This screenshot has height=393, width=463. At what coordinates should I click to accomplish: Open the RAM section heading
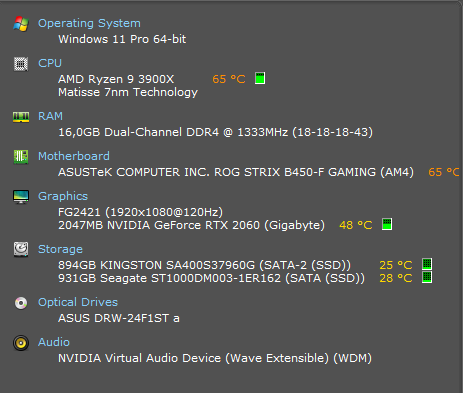point(50,116)
